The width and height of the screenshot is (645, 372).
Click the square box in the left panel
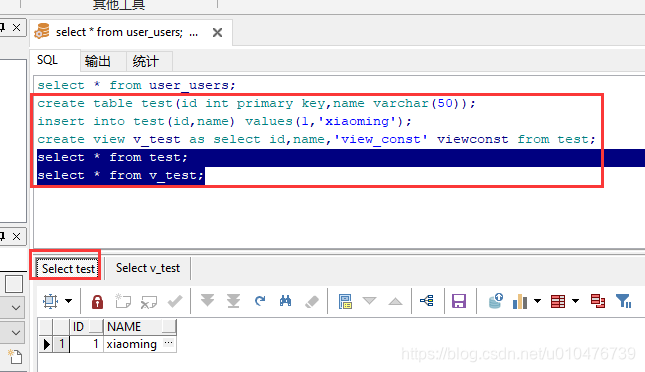(x=14, y=284)
